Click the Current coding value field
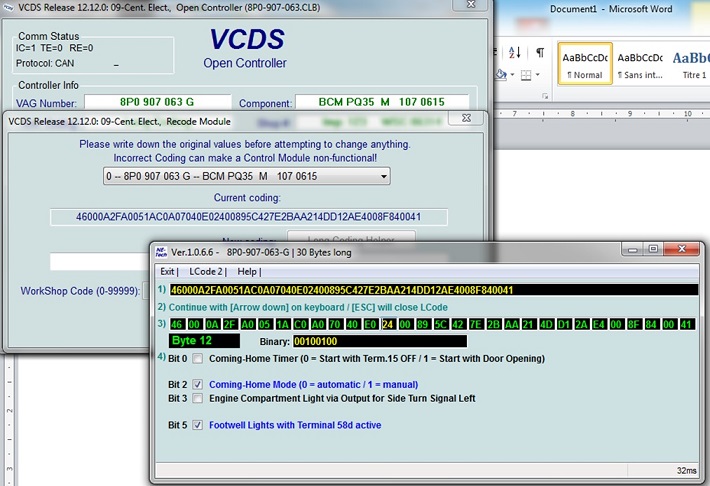The height and width of the screenshot is (486, 710). click(x=249, y=217)
